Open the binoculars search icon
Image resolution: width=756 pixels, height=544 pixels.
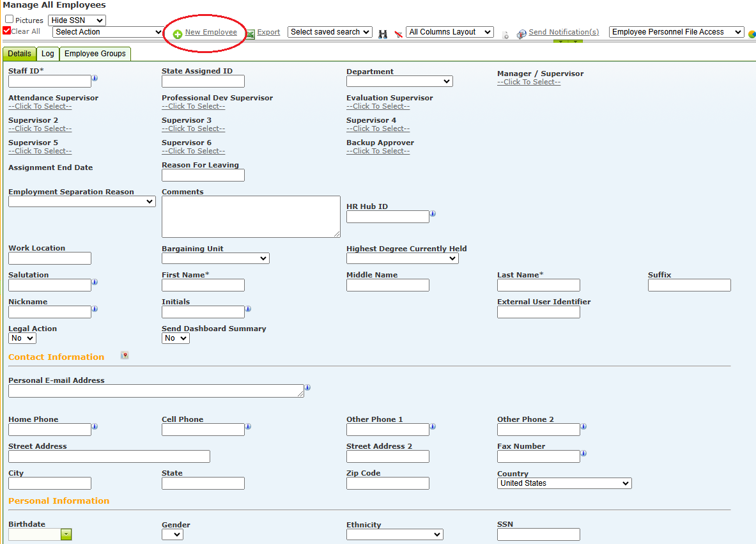[383, 35]
